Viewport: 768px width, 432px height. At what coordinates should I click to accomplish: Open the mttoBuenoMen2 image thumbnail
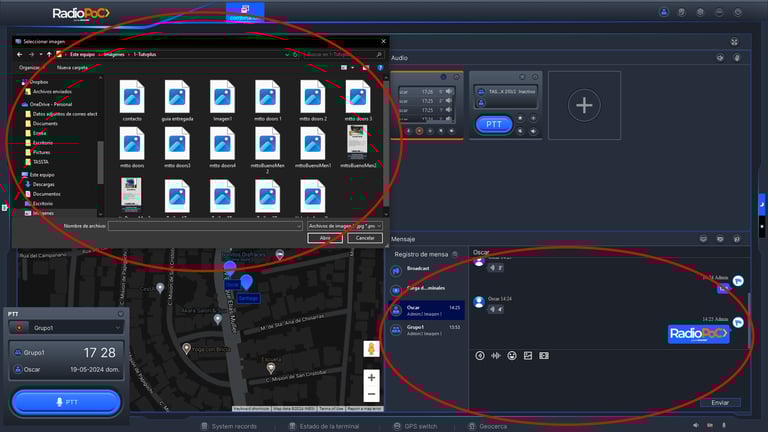(x=358, y=146)
